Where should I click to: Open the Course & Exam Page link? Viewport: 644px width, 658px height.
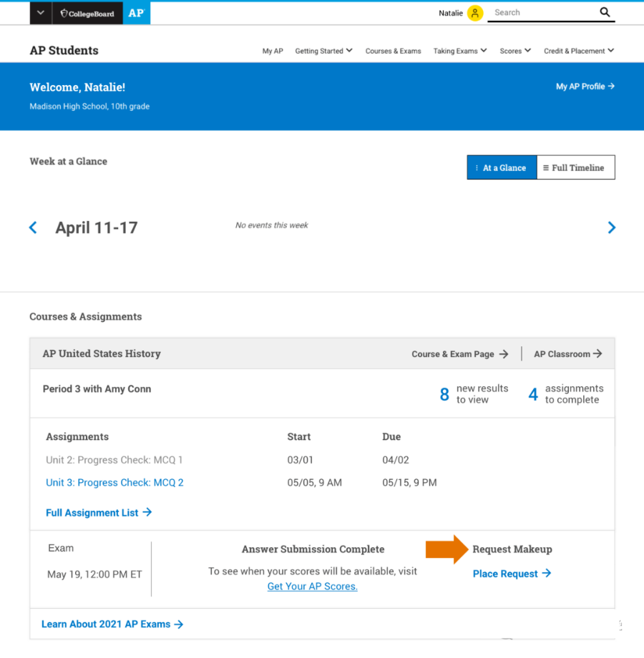(x=459, y=354)
